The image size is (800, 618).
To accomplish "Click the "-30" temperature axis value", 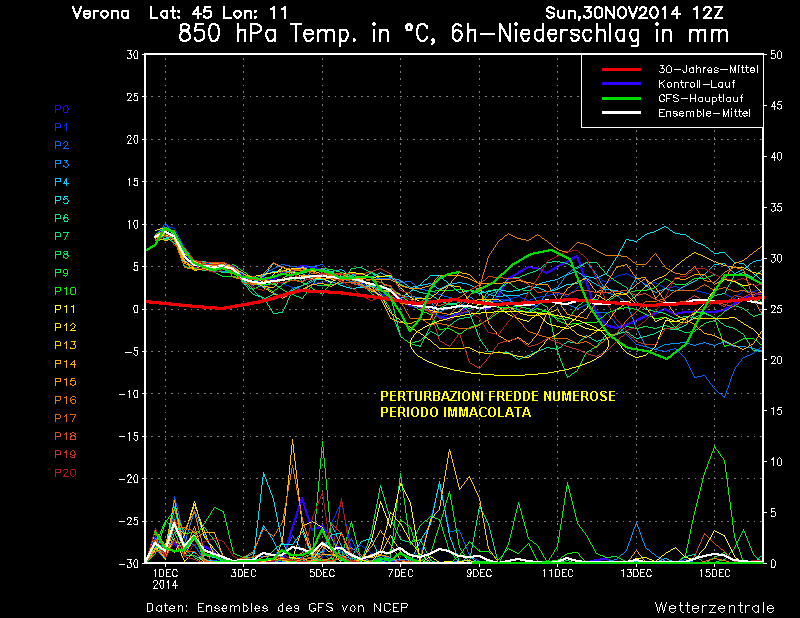I will pyautogui.click(x=128, y=563).
